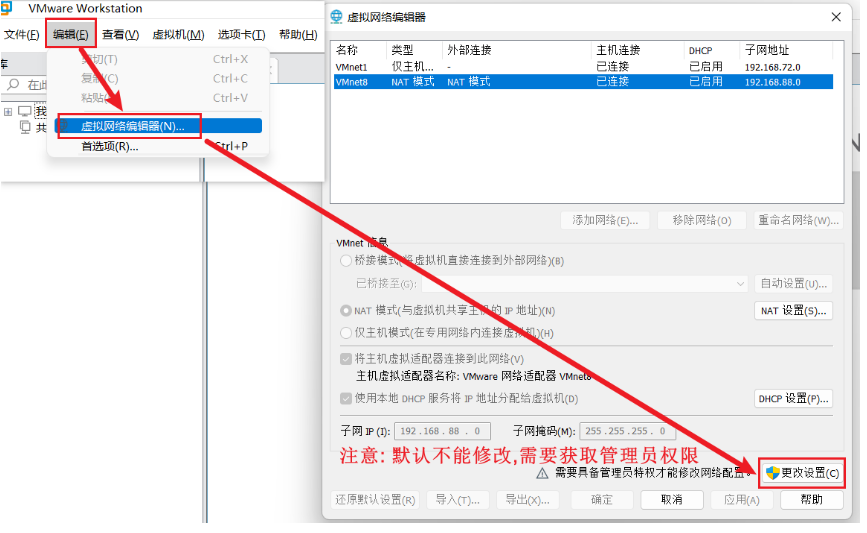This screenshot has height=533, width=867.
Task: Click 更改设置(C) button with shield
Action: pos(802,473)
